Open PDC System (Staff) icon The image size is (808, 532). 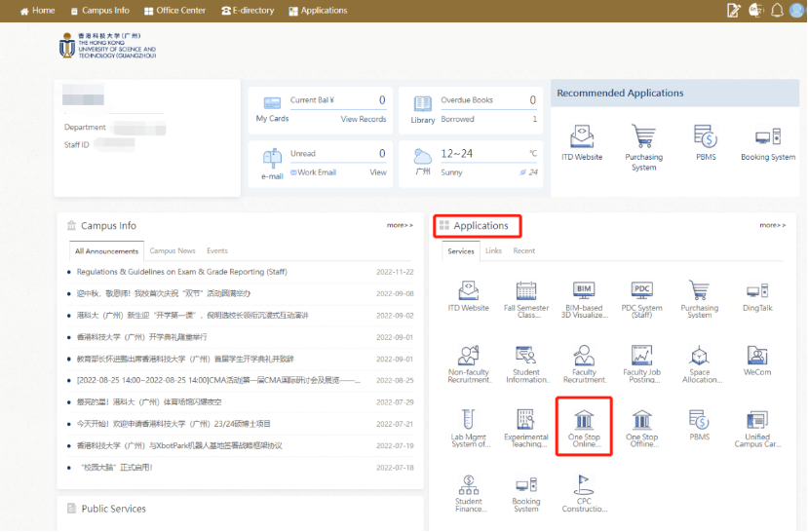point(641,300)
